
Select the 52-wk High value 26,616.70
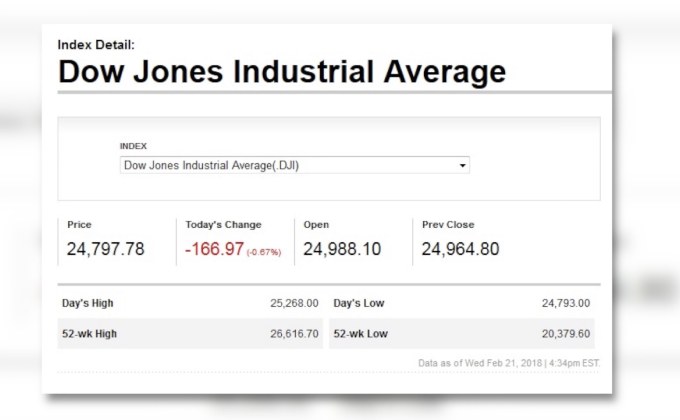click(x=294, y=333)
